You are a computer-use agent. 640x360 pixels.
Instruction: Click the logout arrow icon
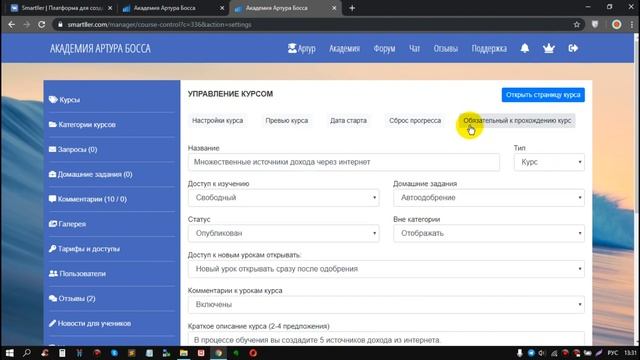pos(573,48)
